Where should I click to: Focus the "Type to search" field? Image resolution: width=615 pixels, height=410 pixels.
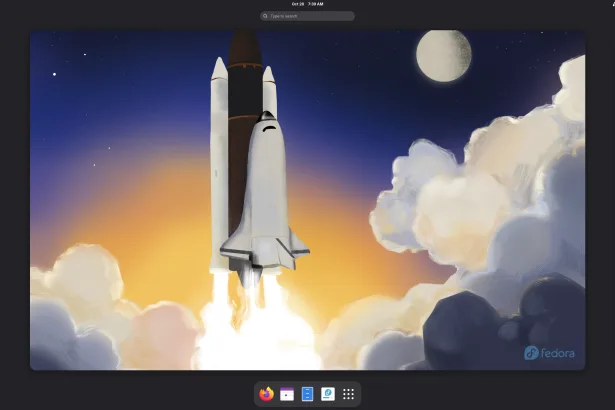click(x=310, y=16)
